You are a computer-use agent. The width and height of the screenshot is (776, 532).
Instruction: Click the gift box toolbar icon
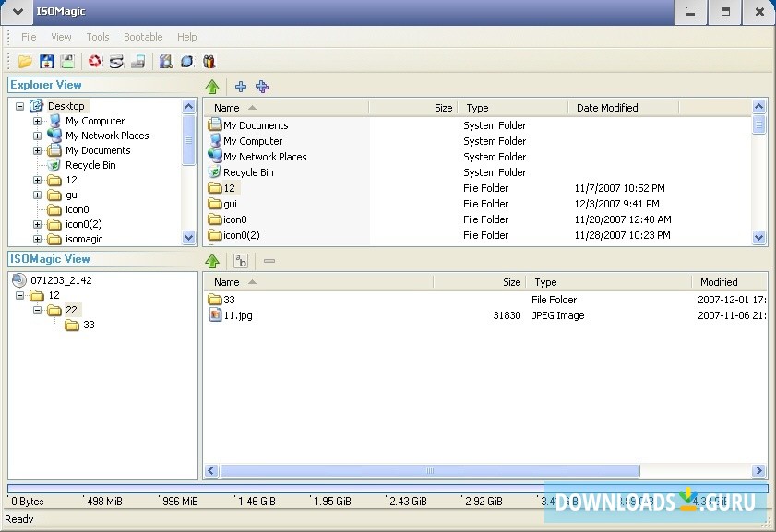click(x=209, y=62)
